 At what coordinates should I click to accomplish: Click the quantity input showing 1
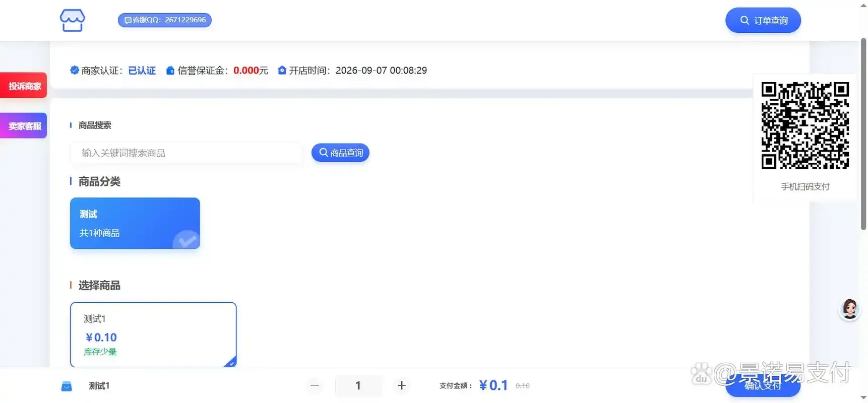[358, 385]
